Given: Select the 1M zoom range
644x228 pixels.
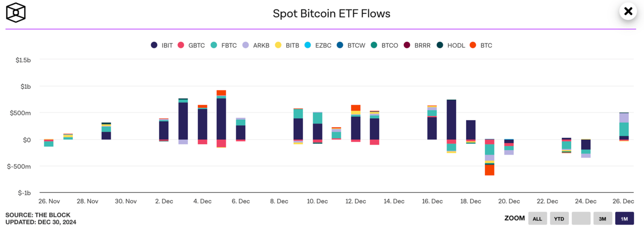Looking at the screenshot, I should coord(625,219).
